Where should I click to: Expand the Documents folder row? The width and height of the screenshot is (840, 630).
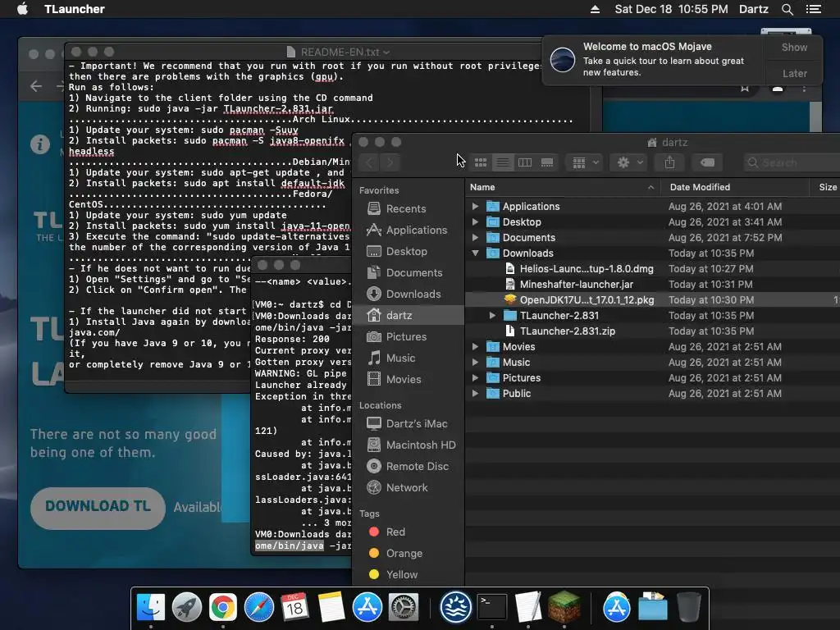coord(475,237)
